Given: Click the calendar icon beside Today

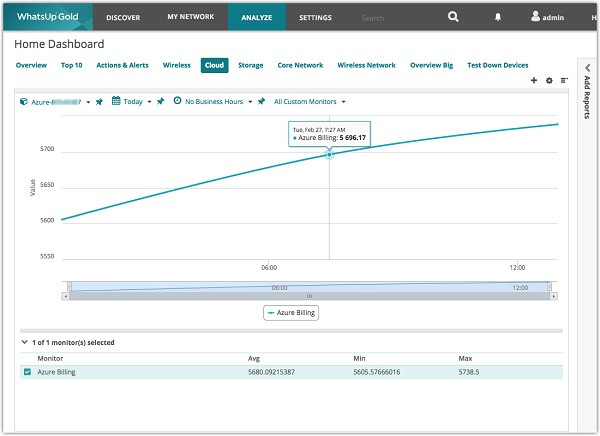Looking at the screenshot, I should click(116, 101).
